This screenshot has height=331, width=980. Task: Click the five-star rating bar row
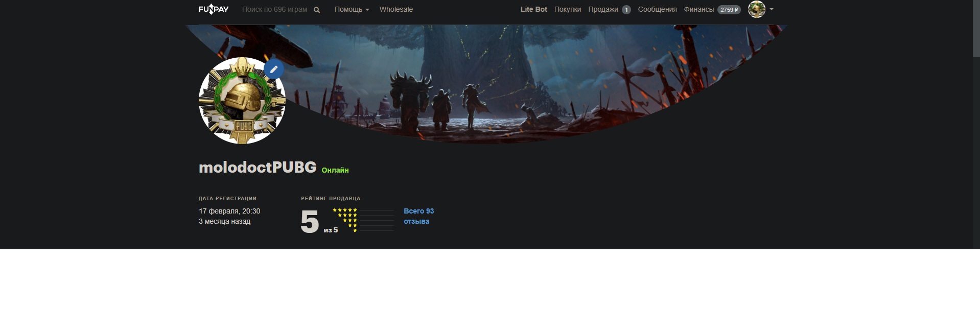click(x=363, y=210)
